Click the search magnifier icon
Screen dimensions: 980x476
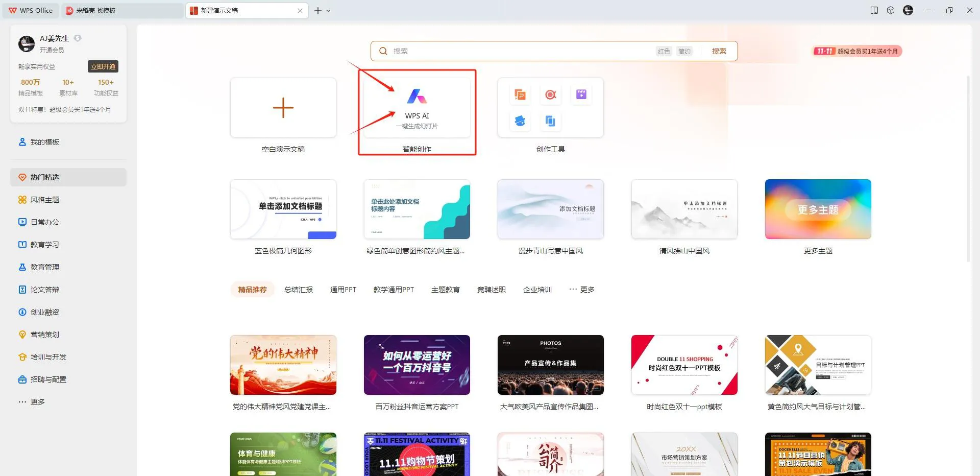click(383, 51)
